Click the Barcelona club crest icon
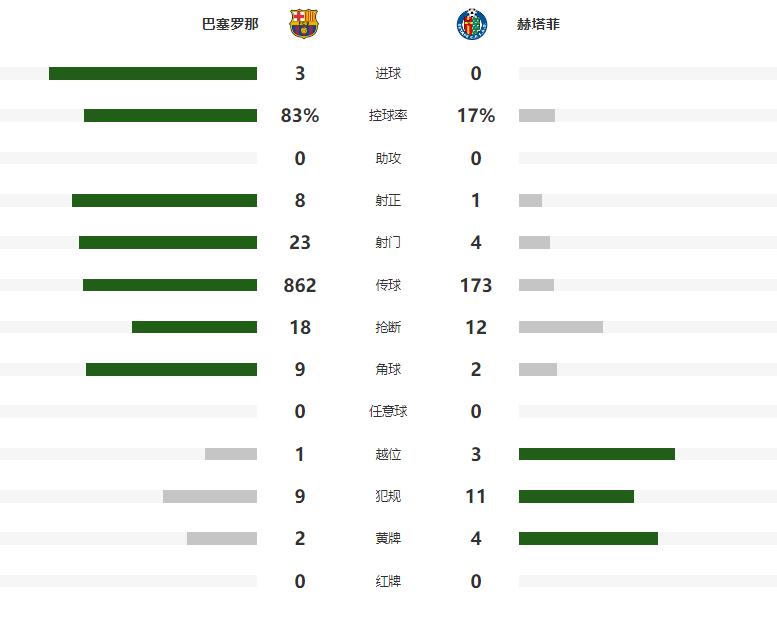 304,24
